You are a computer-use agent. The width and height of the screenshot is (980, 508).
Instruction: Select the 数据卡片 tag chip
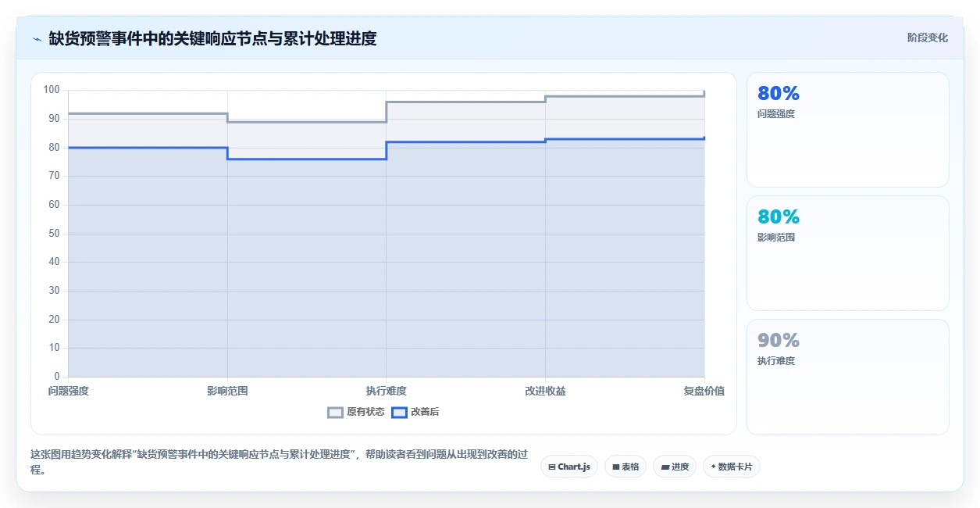coord(732,467)
